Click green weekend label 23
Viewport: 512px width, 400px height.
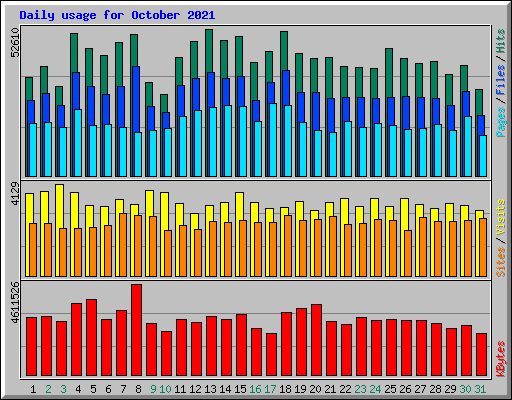point(360,389)
